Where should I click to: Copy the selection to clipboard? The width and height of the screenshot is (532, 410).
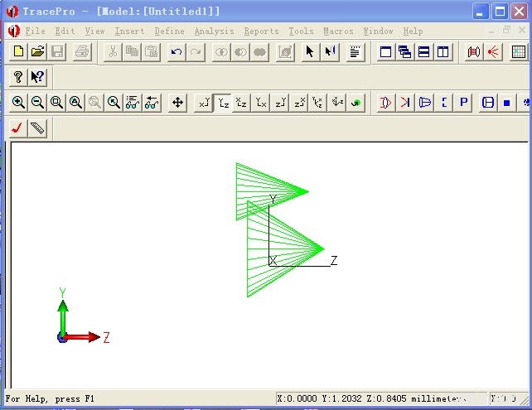(132, 52)
